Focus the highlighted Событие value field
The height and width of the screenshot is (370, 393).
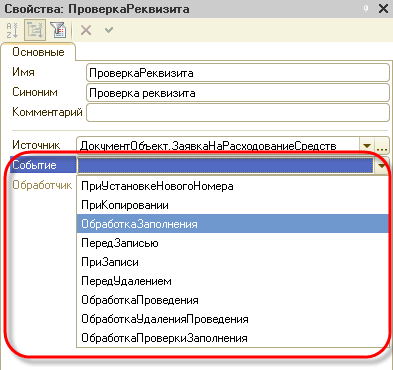225,165
